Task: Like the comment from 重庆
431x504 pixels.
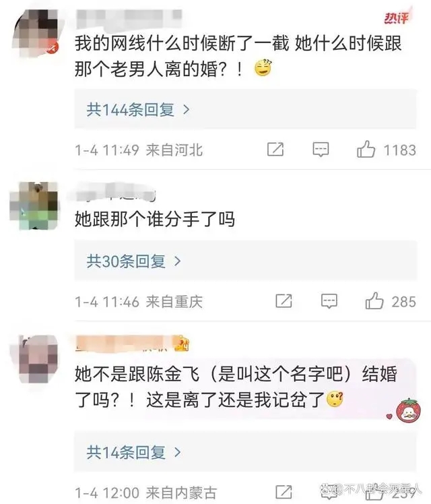Action: 374,301
